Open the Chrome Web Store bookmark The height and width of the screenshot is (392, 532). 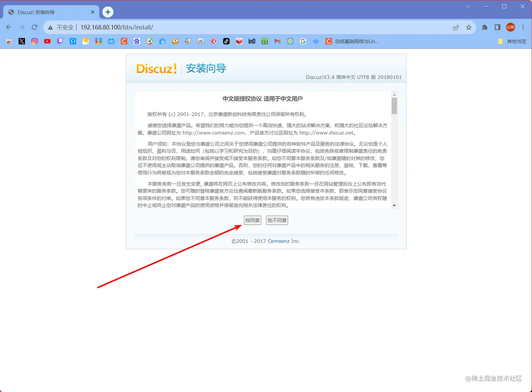[9, 41]
